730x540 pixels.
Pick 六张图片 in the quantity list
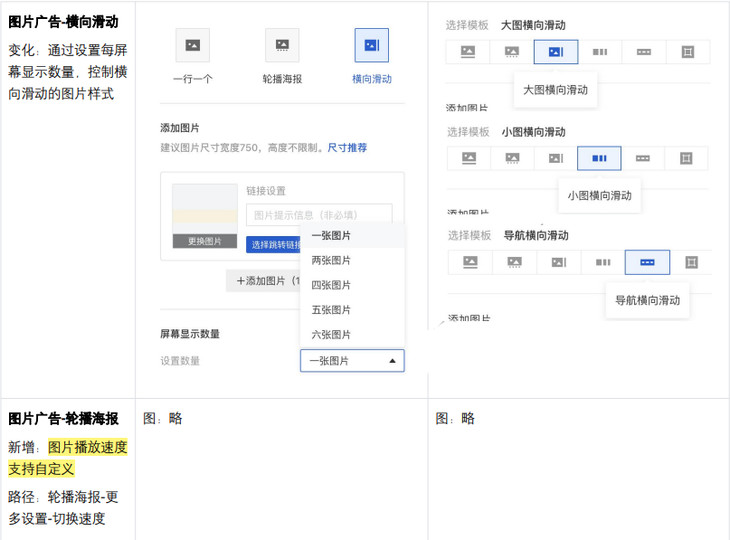tap(331, 335)
